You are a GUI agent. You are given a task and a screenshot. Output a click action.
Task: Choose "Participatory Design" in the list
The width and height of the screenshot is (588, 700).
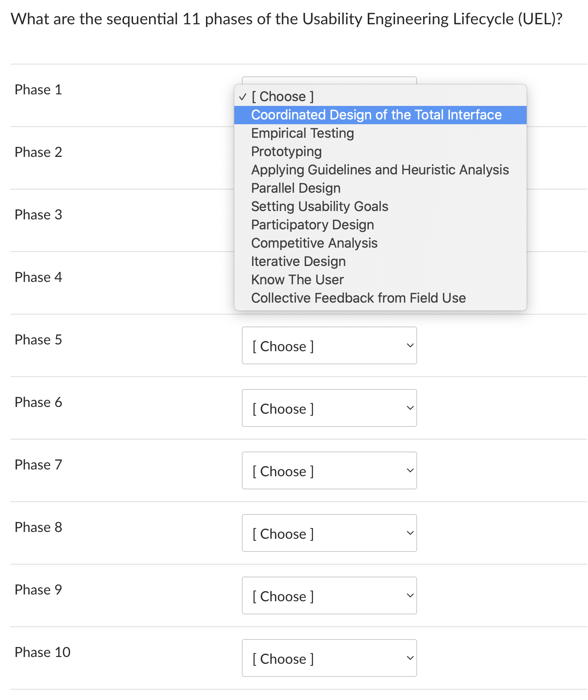click(312, 225)
